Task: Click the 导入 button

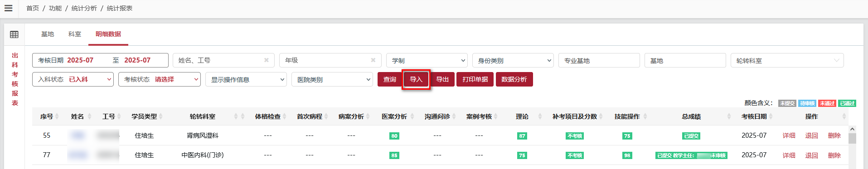Action: (x=416, y=79)
